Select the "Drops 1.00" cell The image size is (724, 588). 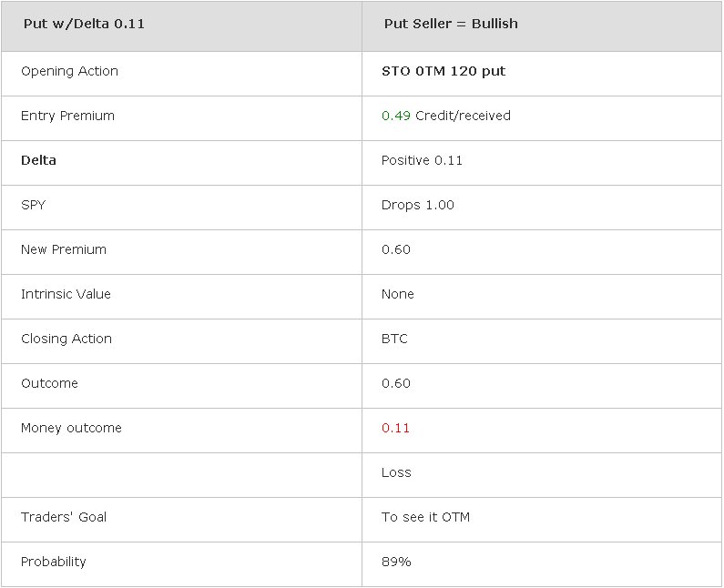point(417,205)
